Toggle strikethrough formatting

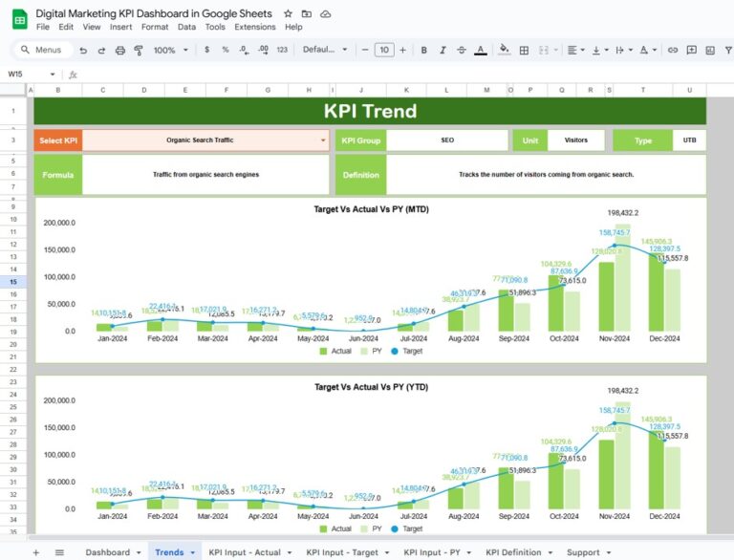[x=461, y=50]
